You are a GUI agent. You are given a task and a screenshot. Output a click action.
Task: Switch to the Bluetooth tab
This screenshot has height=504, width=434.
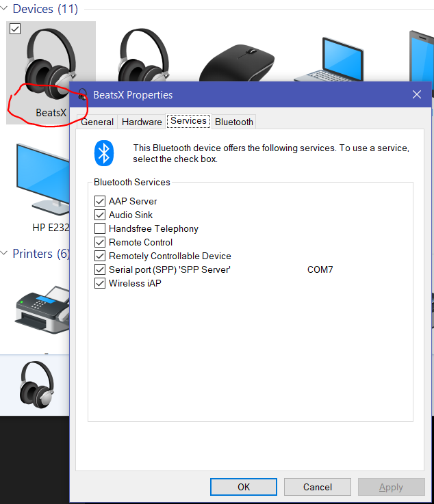(234, 122)
